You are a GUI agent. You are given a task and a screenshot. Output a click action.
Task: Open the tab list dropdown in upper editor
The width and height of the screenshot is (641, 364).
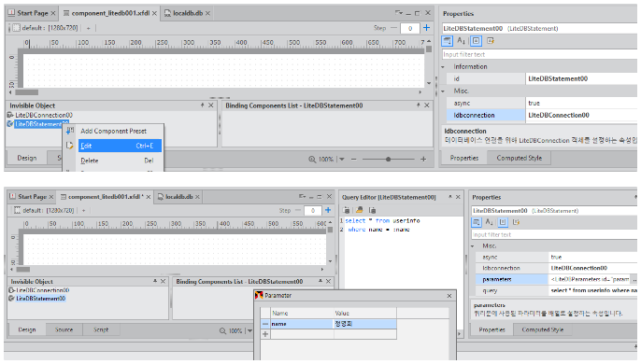[399, 13]
